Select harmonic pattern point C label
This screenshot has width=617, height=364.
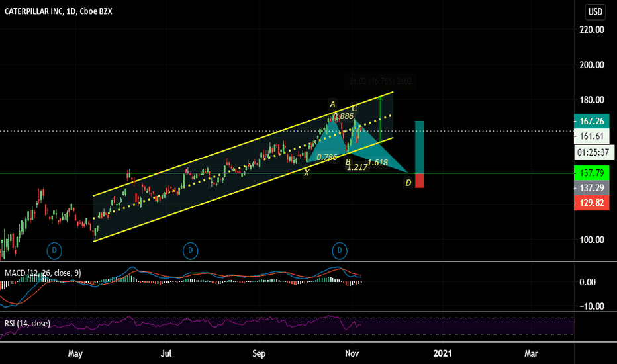[x=354, y=109]
